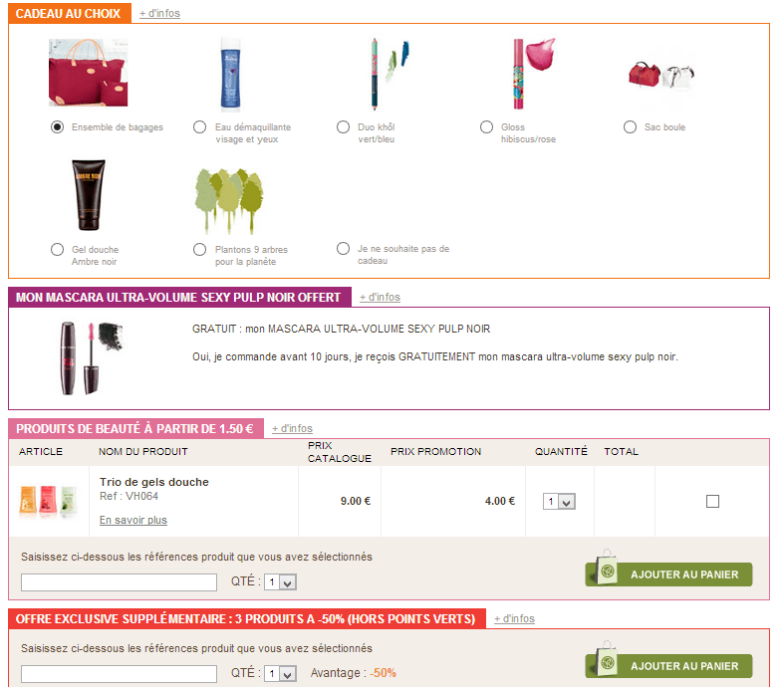Click the hibiscus gloss product image
This screenshot has height=687, width=784.
(x=534, y=73)
